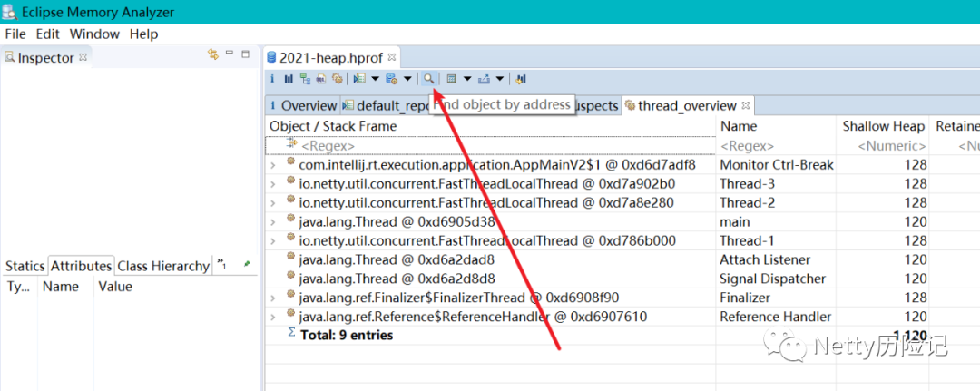Switch to the Class Hierarchy tab

coord(163,266)
